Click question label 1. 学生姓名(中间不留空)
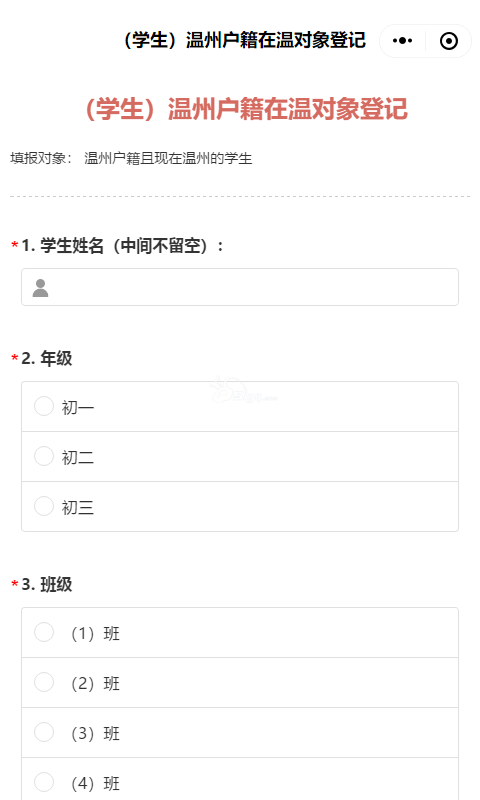The height and width of the screenshot is (800, 480). point(122,246)
